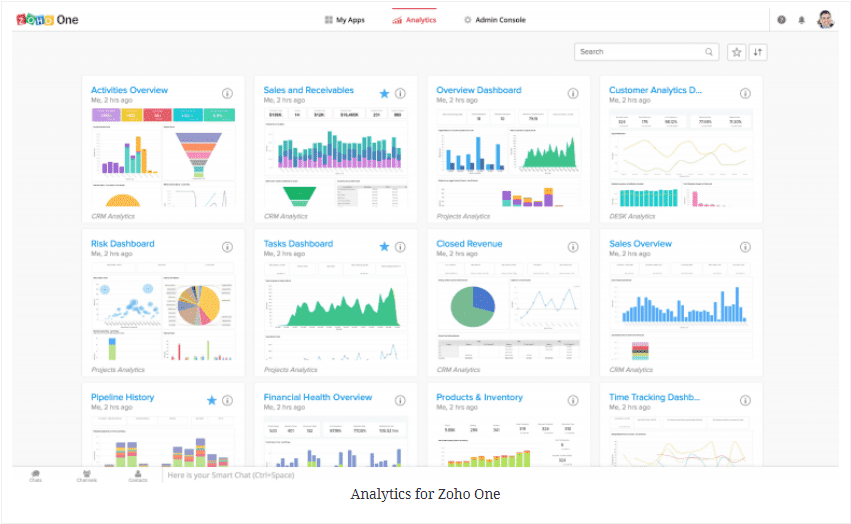
Task: Click the Sales Overview chart thumbnail
Action: point(681,311)
